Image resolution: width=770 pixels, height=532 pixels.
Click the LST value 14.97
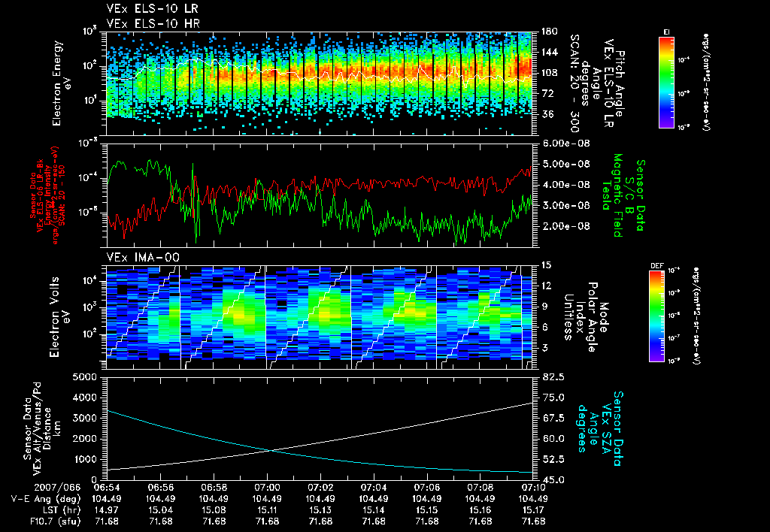pos(107,510)
